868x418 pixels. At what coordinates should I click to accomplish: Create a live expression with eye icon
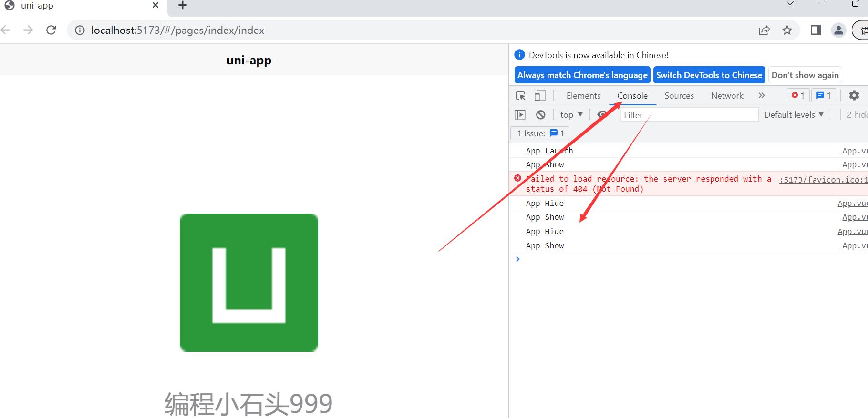pos(602,114)
